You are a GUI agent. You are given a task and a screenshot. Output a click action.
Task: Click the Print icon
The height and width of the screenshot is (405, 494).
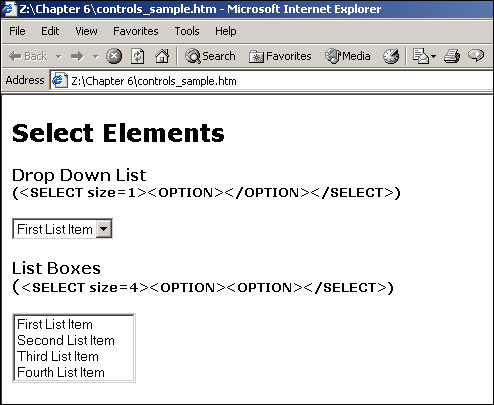point(452,56)
